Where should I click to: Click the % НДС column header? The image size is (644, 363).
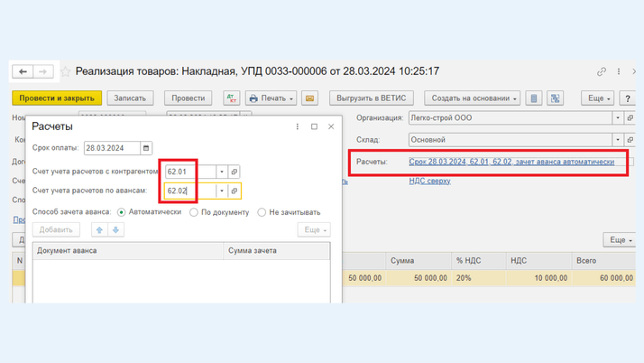[479, 261]
